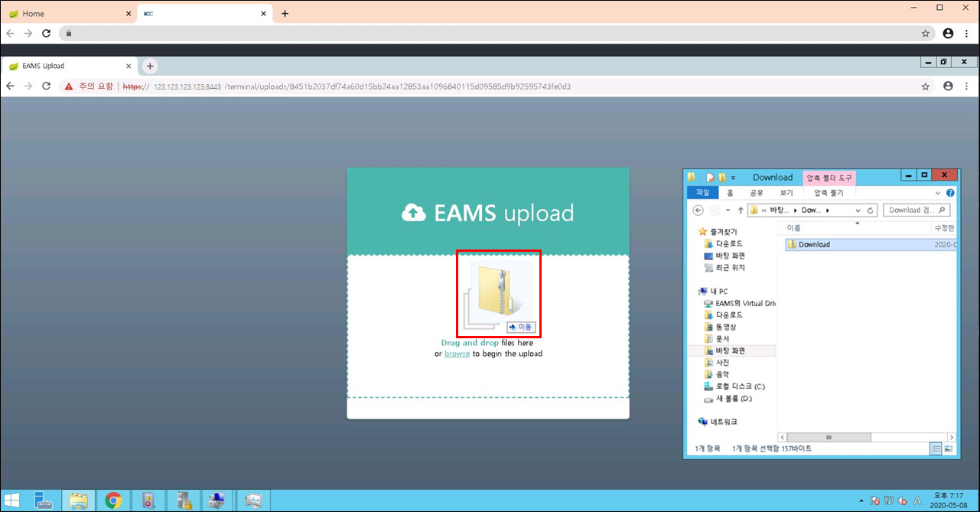Add a new tab next to EAMS Upload
The height and width of the screenshot is (512, 980).
(x=150, y=66)
